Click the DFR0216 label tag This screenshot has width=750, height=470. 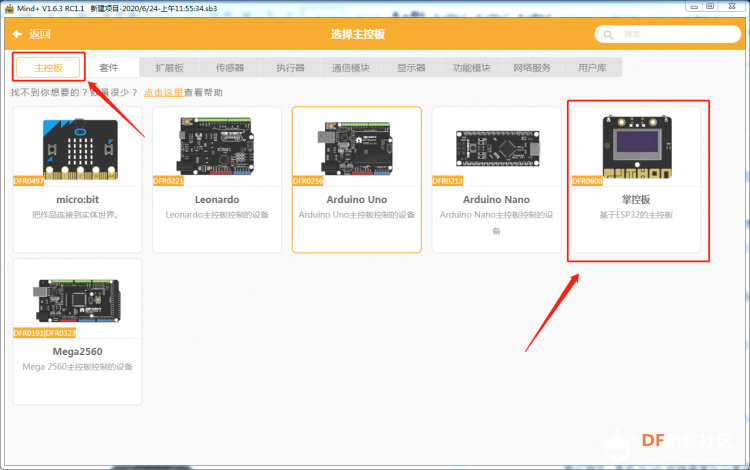click(x=308, y=181)
